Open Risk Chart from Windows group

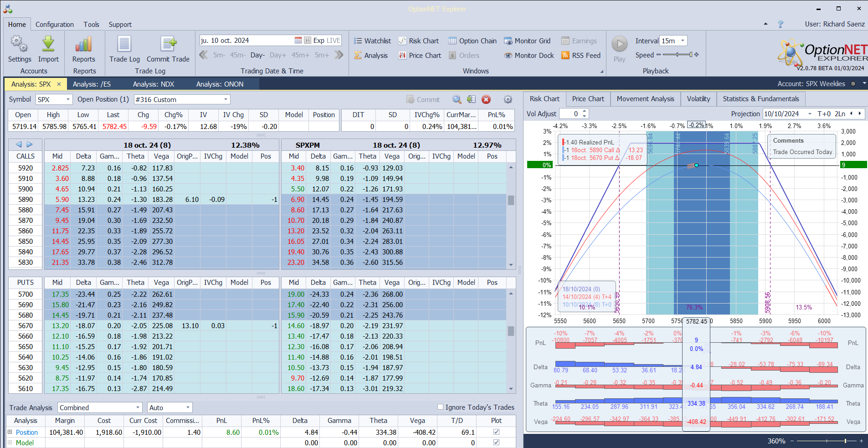[x=419, y=41]
